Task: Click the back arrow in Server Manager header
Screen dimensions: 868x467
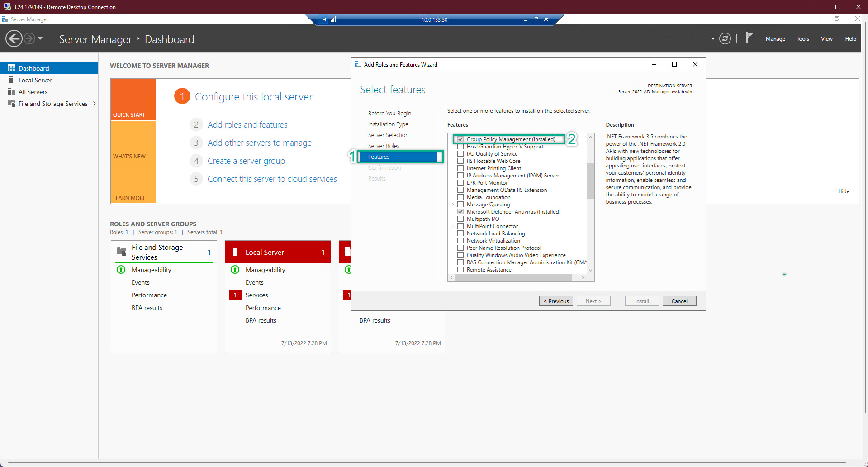Action: pyautogui.click(x=14, y=39)
